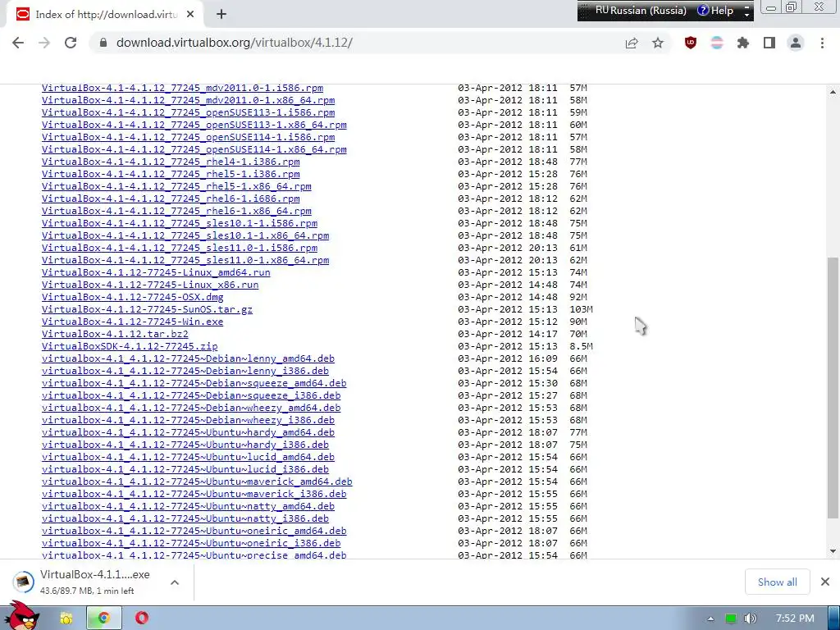Open the rhel4-1.i386.rpm link

point(171,162)
